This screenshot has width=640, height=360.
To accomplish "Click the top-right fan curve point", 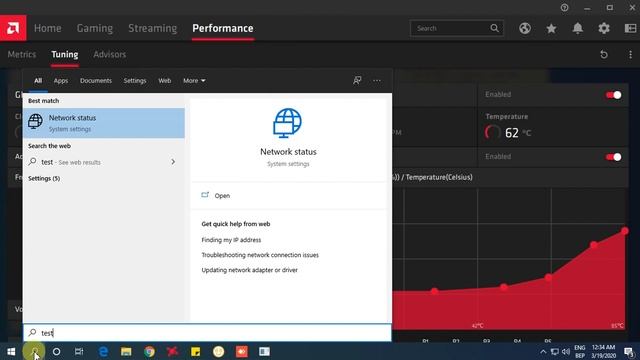I will click(x=625, y=231).
